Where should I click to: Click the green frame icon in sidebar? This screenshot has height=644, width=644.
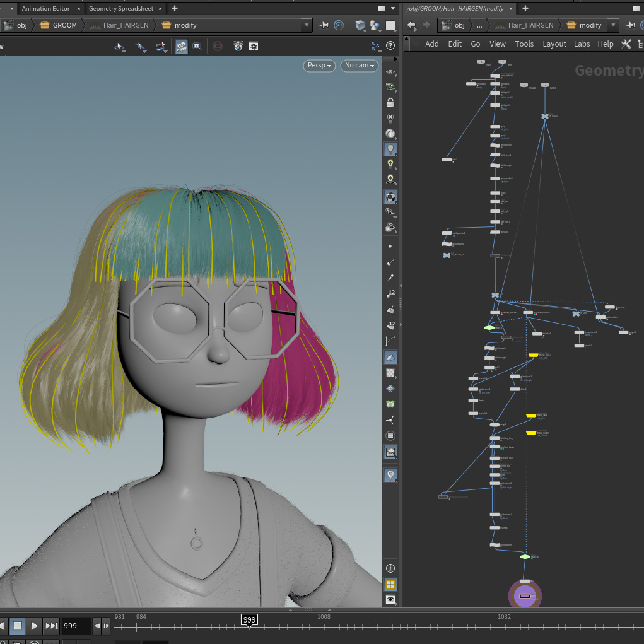click(390, 404)
